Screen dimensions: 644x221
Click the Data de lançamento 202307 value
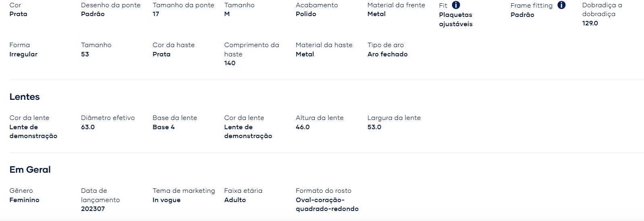[93, 209]
